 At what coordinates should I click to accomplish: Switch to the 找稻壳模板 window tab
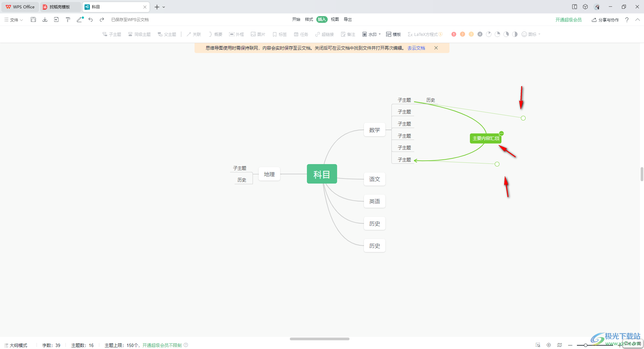[61, 7]
